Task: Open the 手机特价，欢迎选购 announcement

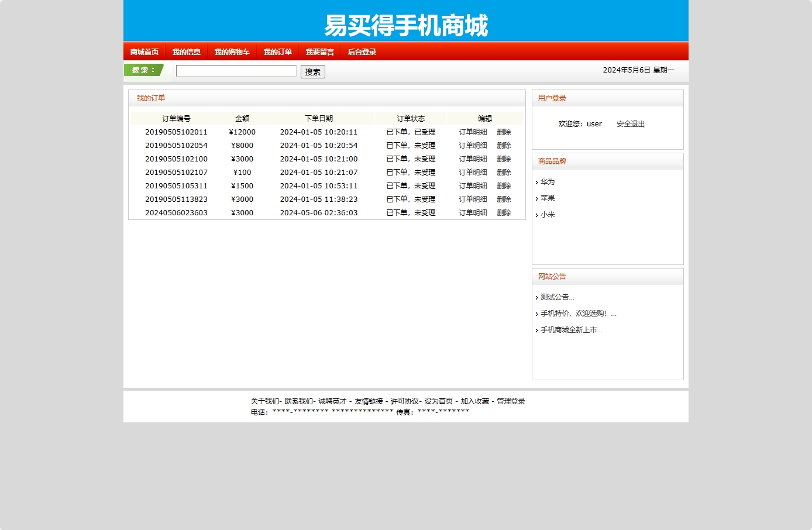Action: (578, 313)
